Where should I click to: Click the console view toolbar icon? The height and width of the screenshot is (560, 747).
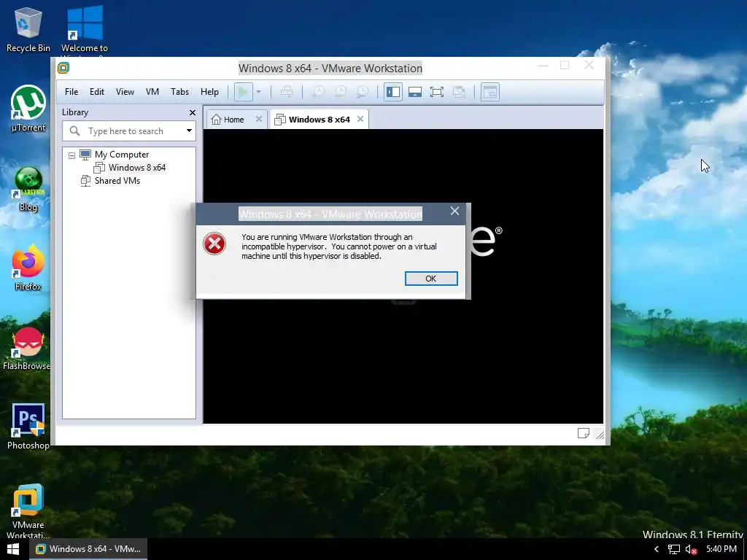click(x=489, y=92)
